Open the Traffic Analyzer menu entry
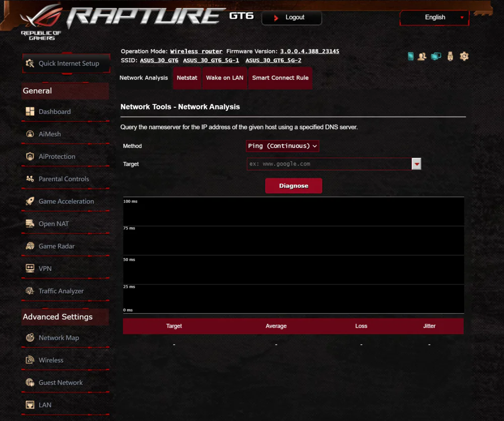This screenshot has height=421, width=504. (66, 291)
